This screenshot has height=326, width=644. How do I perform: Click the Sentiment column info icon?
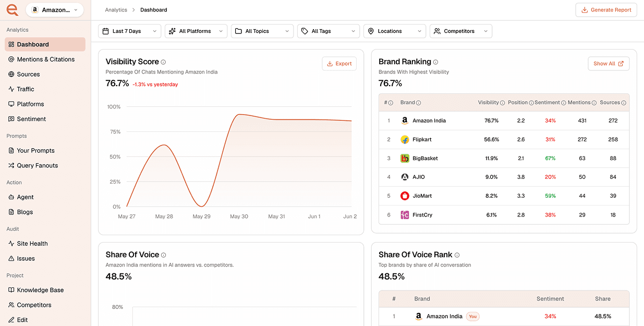564,103
